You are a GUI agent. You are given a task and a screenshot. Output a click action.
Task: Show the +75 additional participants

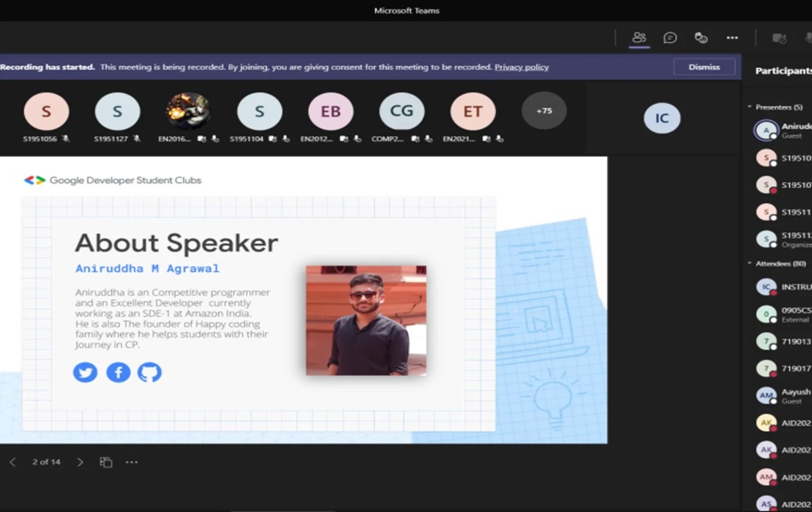(x=544, y=111)
